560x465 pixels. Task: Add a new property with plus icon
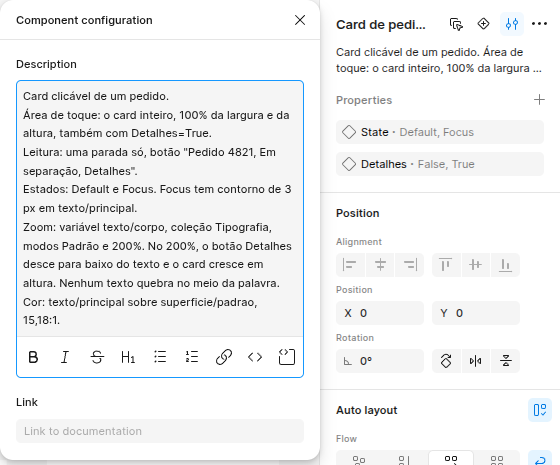[x=539, y=100]
